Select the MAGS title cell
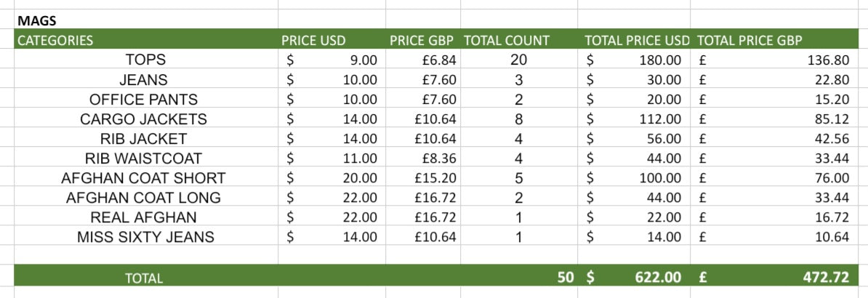The image size is (868, 298). (x=146, y=21)
